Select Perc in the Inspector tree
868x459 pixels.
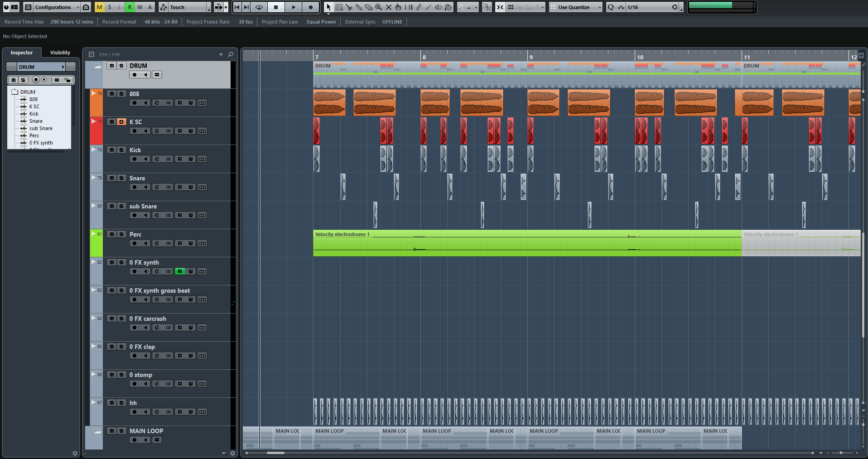[34, 135]
